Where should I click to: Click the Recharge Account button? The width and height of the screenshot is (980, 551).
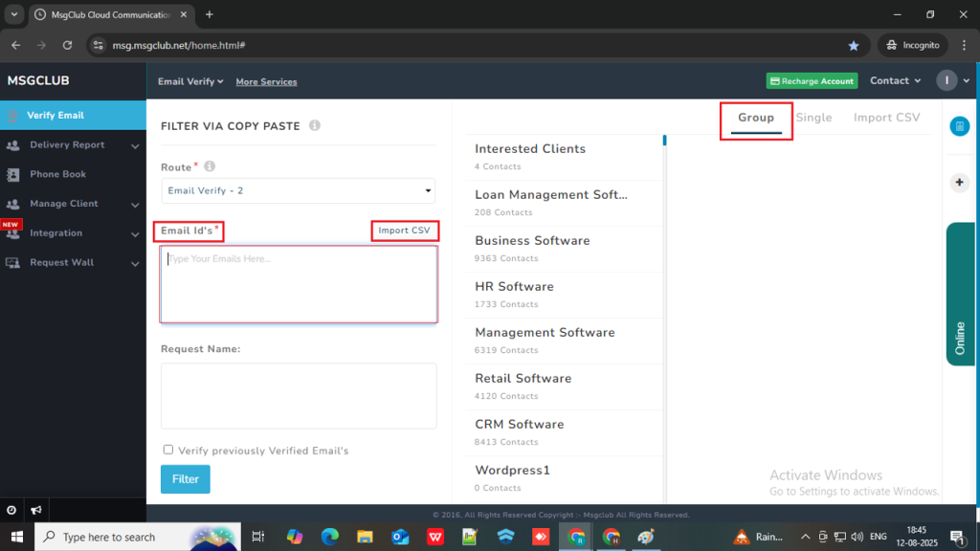[x=812, y=81]
